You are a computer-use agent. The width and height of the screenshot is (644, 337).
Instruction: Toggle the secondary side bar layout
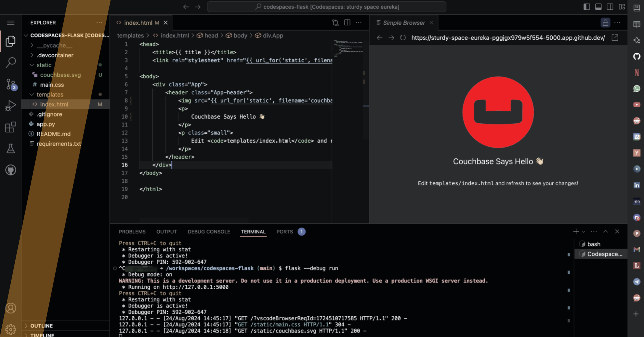coord(610,7)
